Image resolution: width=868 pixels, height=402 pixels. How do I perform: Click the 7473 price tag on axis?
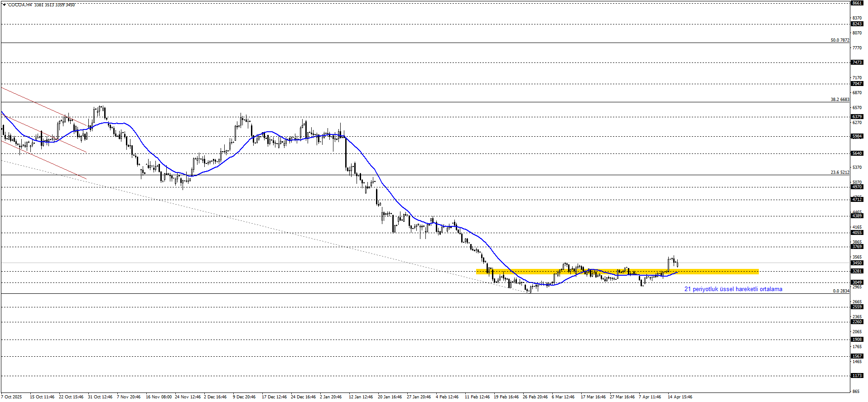point(857,62)
